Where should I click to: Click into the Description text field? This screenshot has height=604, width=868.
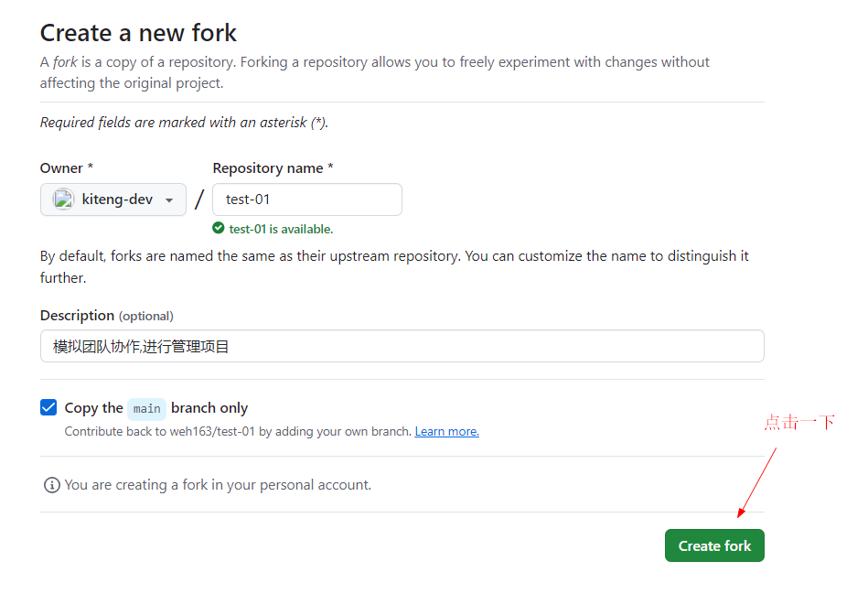coord(402,346)
